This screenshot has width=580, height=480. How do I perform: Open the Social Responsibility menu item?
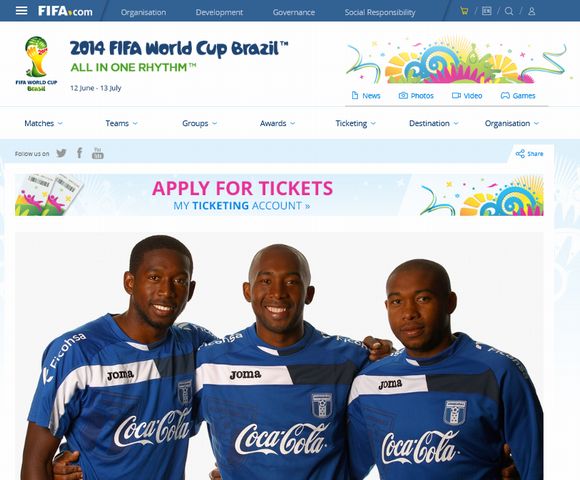pos(380,12)
